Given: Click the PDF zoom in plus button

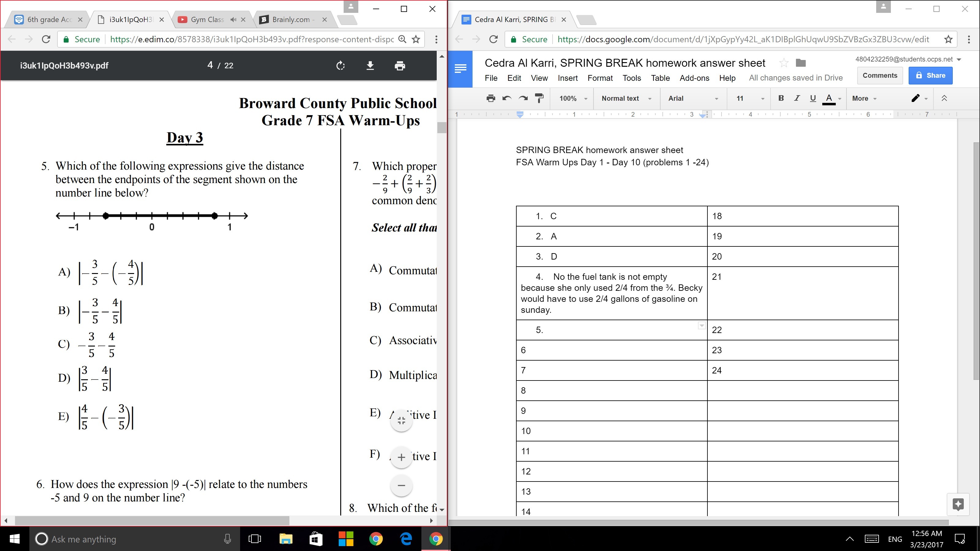Looking at the screenshot, I should pos(401,457).
